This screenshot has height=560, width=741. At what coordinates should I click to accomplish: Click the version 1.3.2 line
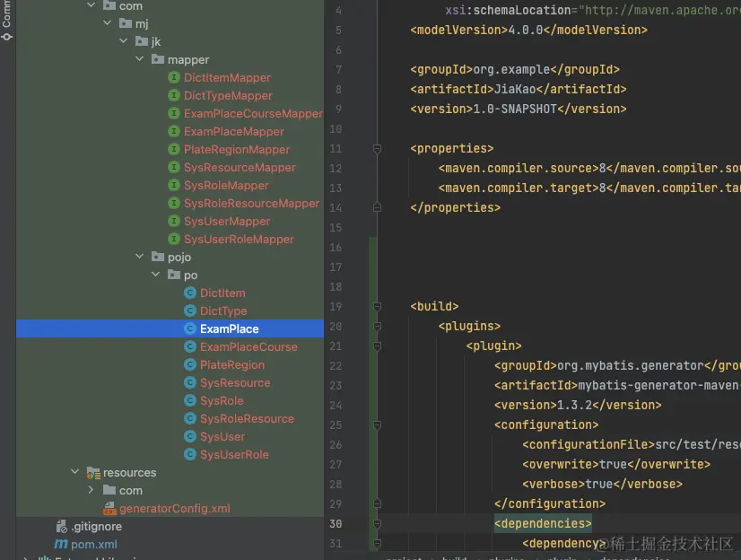pos(578,406)
